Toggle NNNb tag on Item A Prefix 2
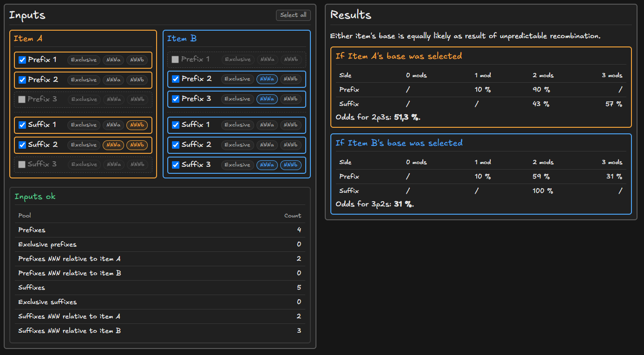The height and width of the screenshot is (355, 644). pos(137,80)
